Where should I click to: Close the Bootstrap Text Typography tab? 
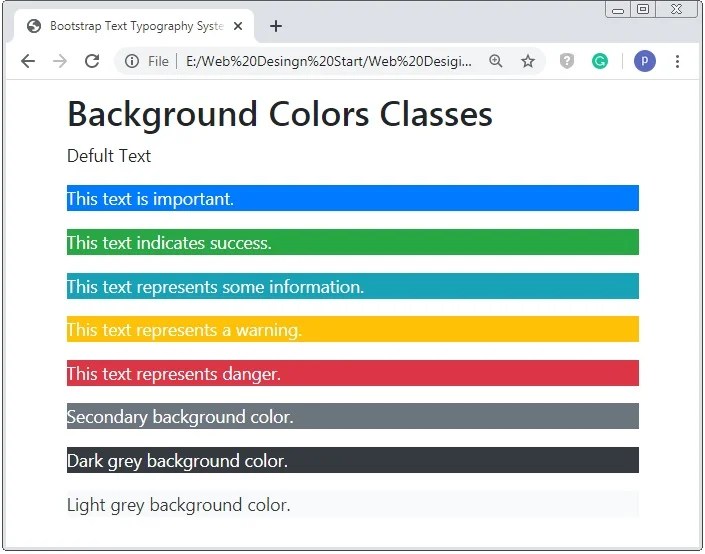pos(238,26)
